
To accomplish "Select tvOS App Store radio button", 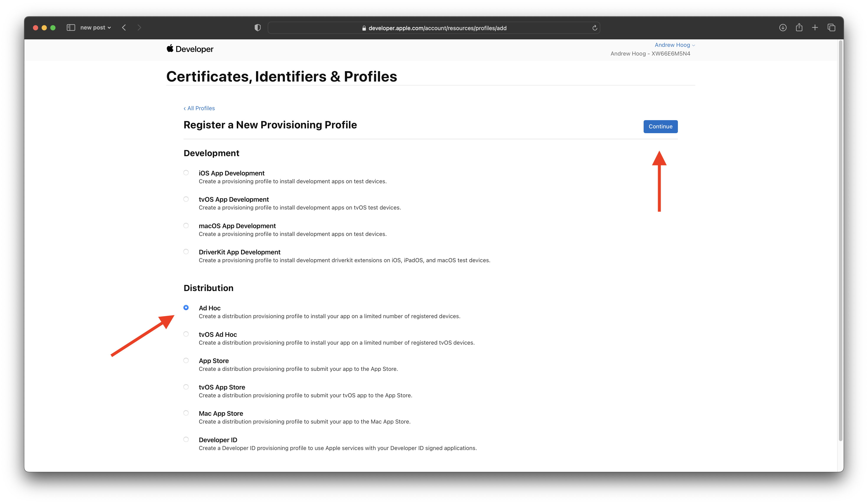I will tap(186, 387).
